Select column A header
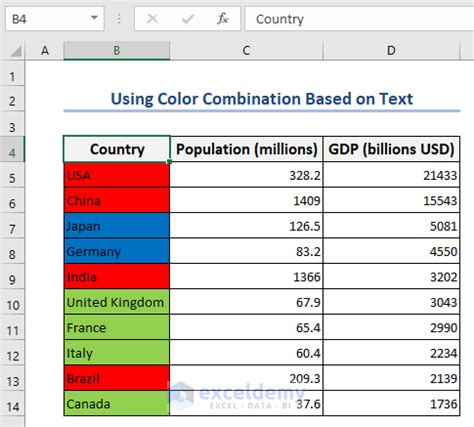474x427 pixels. click(45, 51)
